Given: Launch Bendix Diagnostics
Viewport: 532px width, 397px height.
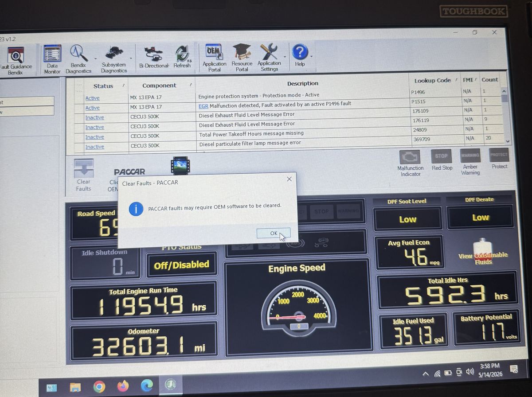Looking at the screenshot, I should pyautogui.click(x=78, y=59).
